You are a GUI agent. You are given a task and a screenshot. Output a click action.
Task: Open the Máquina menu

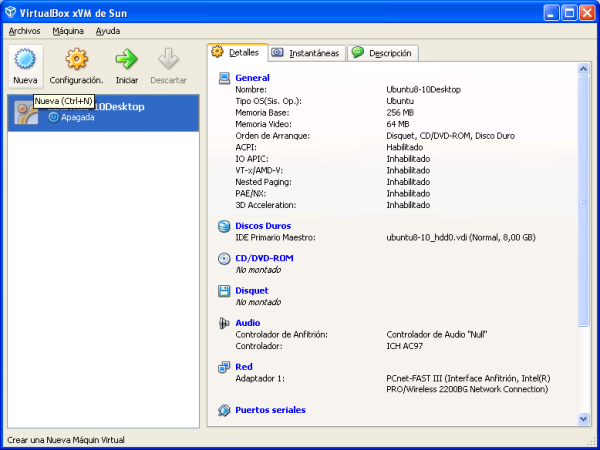[x=68, y=31]
